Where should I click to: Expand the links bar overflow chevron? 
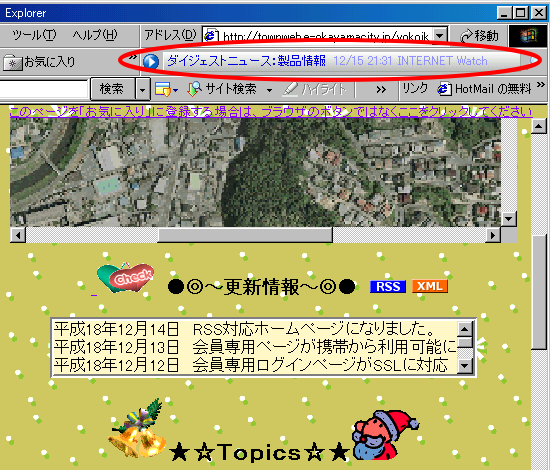pos(541,85)
